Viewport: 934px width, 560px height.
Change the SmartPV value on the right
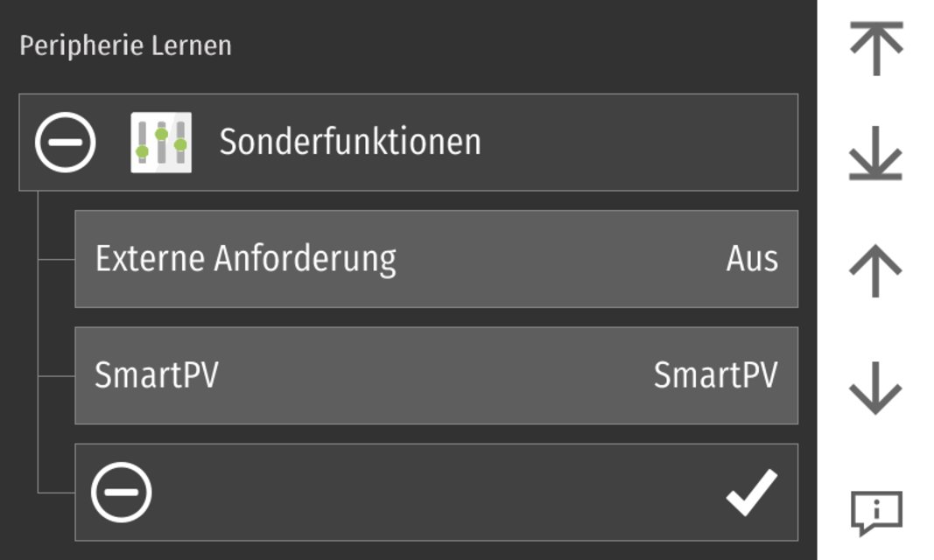(x=715, y=375)
